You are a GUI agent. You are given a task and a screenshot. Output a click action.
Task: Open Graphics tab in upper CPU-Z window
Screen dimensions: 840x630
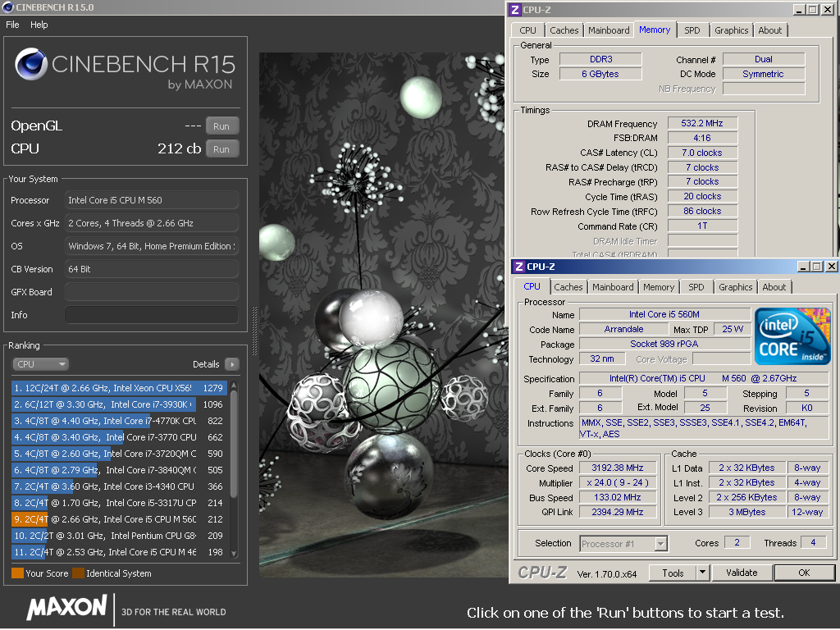point(731,30)
